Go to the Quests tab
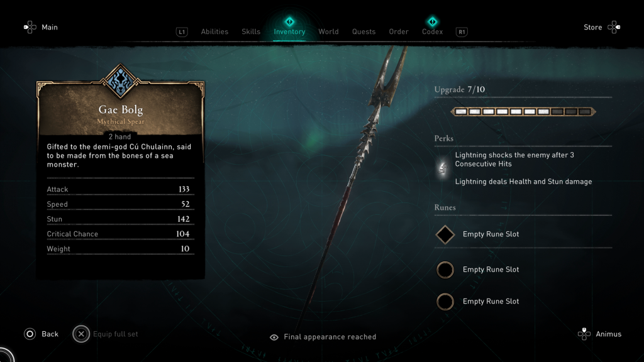This screenshot has height=362, width=644. click(x=364, y=31)
